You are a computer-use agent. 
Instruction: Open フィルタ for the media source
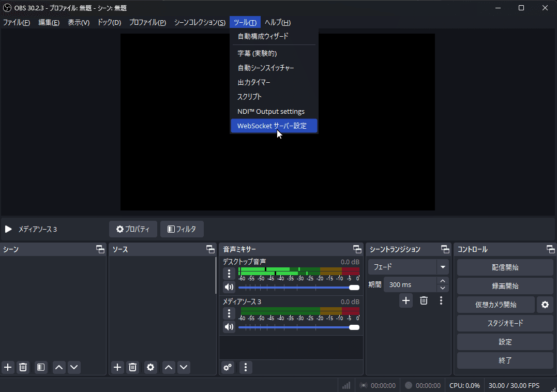tap(182, 229)
